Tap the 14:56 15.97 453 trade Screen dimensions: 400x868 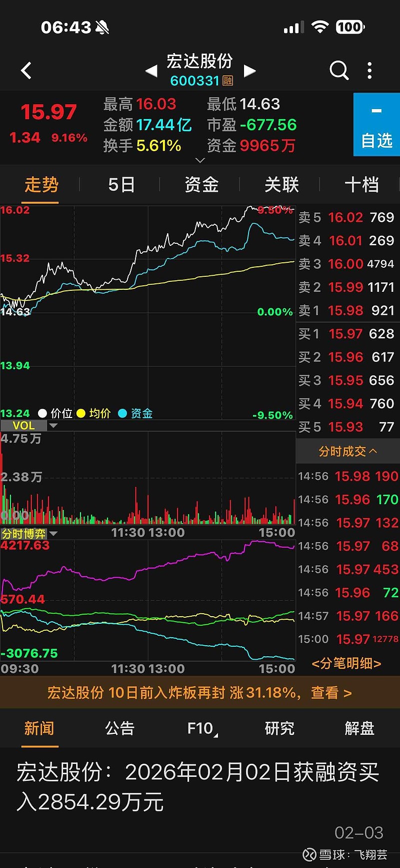pyautogui.click(x=348, y=570)
